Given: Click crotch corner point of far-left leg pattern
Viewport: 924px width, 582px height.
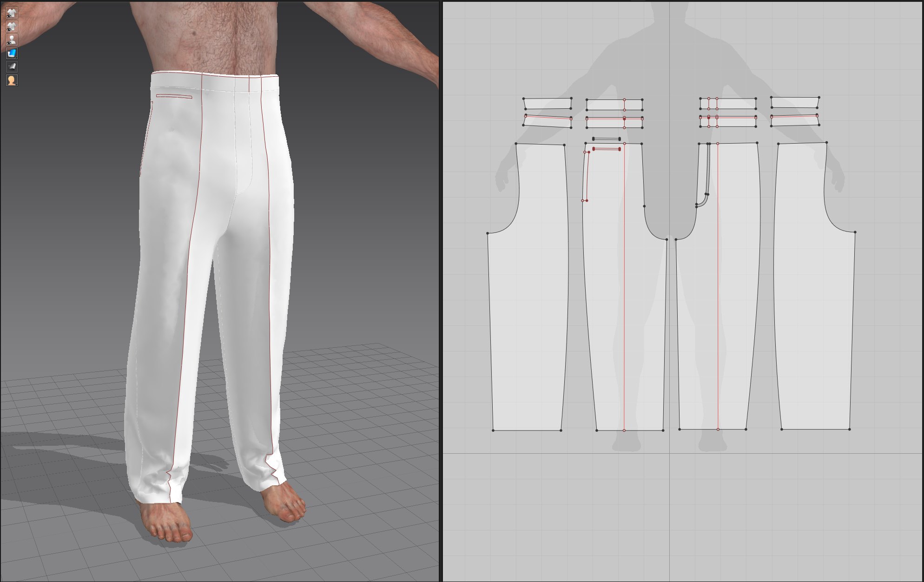Looking at the screenshot, I should (x=488, y=233).
